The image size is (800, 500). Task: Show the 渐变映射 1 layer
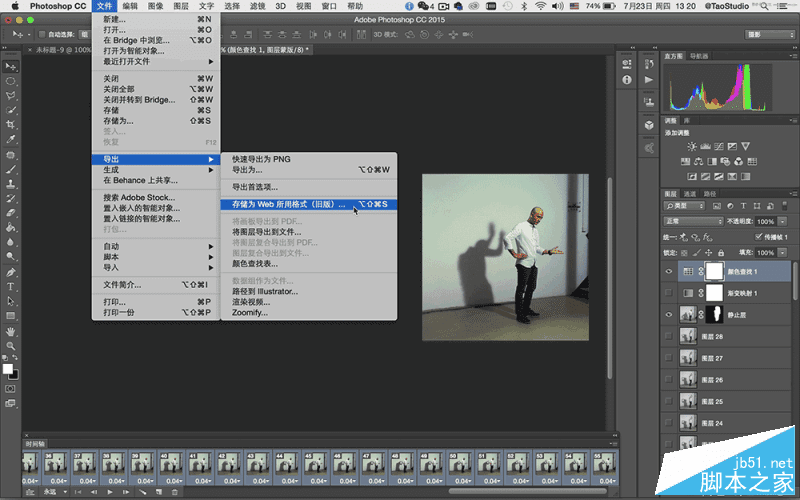(x=669, y=292)
